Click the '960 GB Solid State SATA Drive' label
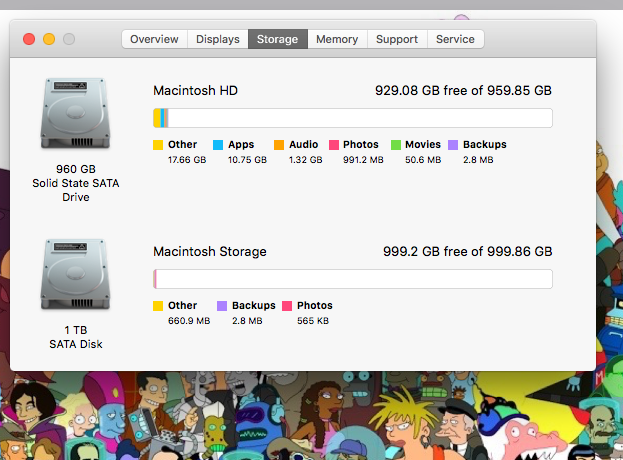Screen dimensions: 623x460 coord(75,183)
